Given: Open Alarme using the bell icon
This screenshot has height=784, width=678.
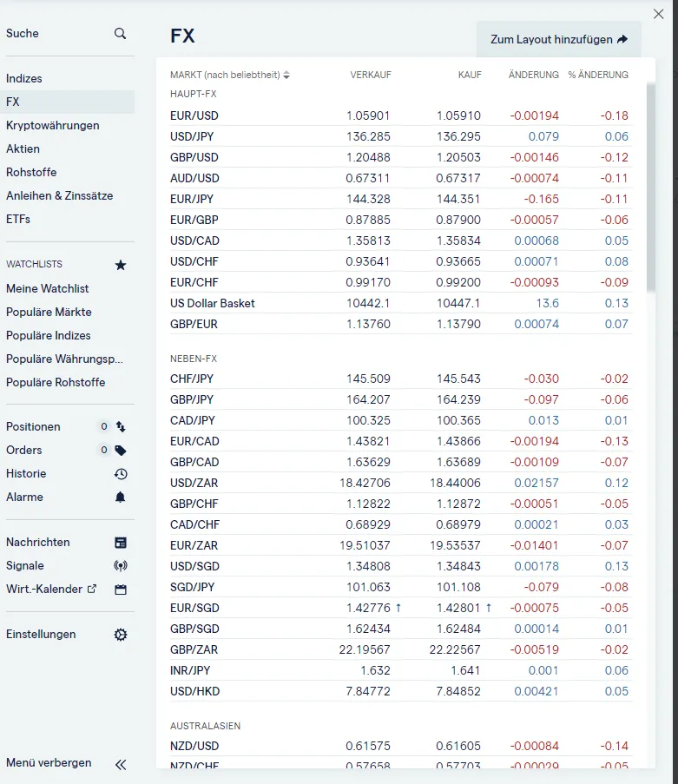Looking at the screenshot, I should click(x=122, y=497).
